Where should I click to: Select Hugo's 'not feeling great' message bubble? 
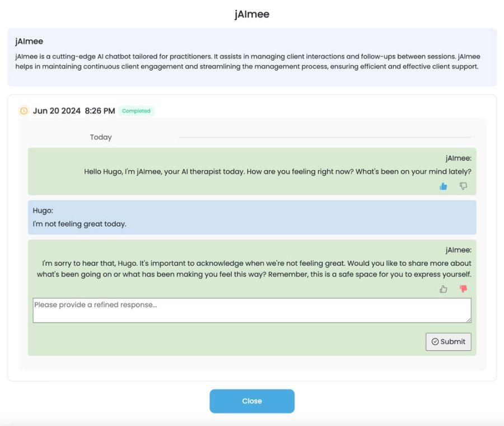tap(251, 217)
